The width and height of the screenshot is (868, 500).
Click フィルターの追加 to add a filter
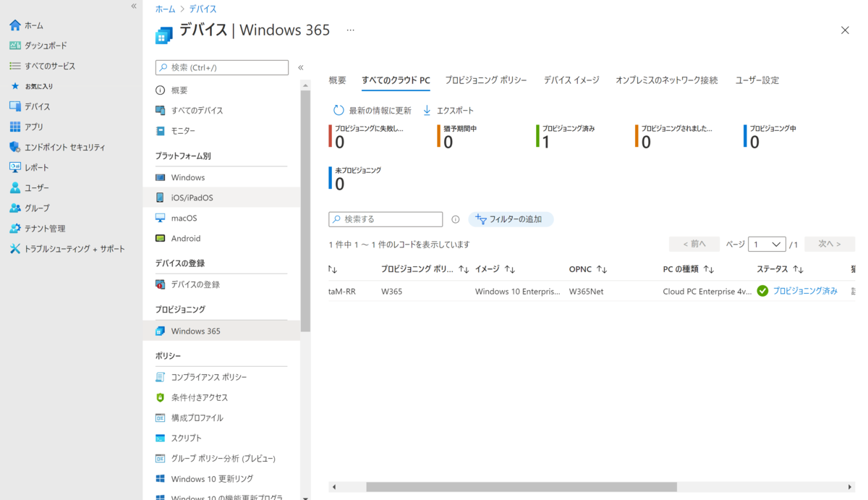pos(511,219)
